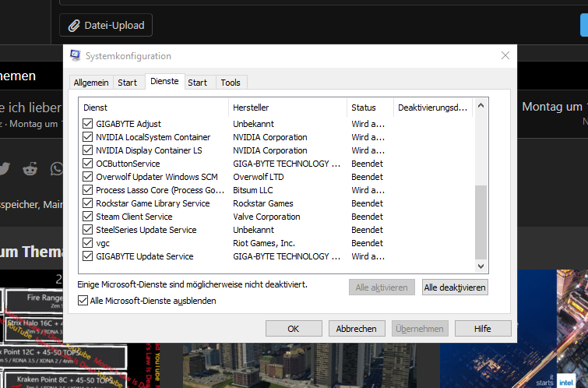Viewport: 588px width, 388px height.
Task: Uncheck the GIGABYTE Adjust service
Action: coord(87,123)
